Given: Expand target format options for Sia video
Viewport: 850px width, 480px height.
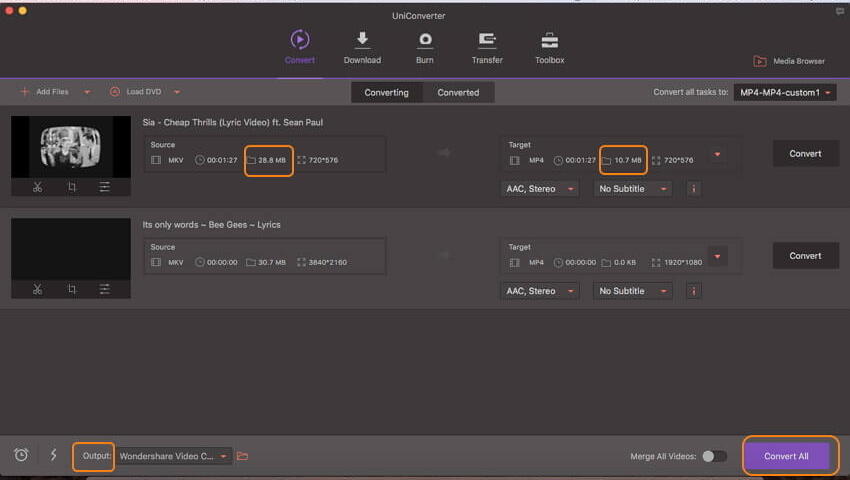Looking at the screenshot, I should (x=717, y=155).
